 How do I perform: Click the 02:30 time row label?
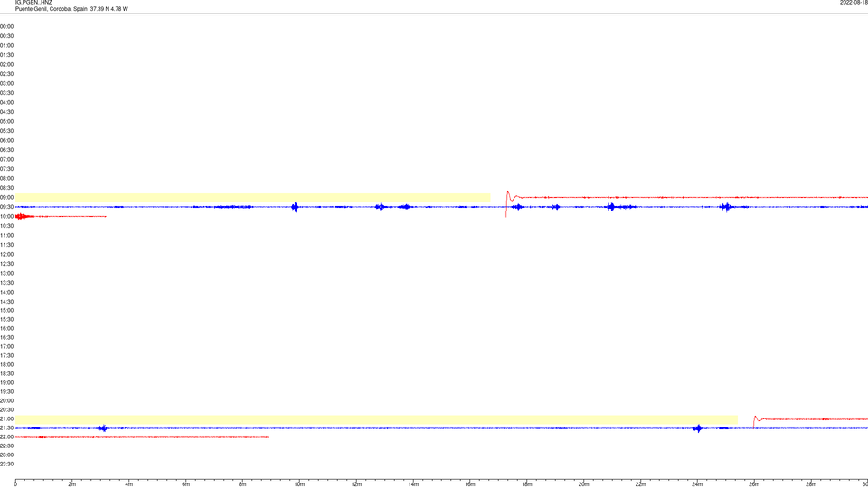(x=6, y=74)
